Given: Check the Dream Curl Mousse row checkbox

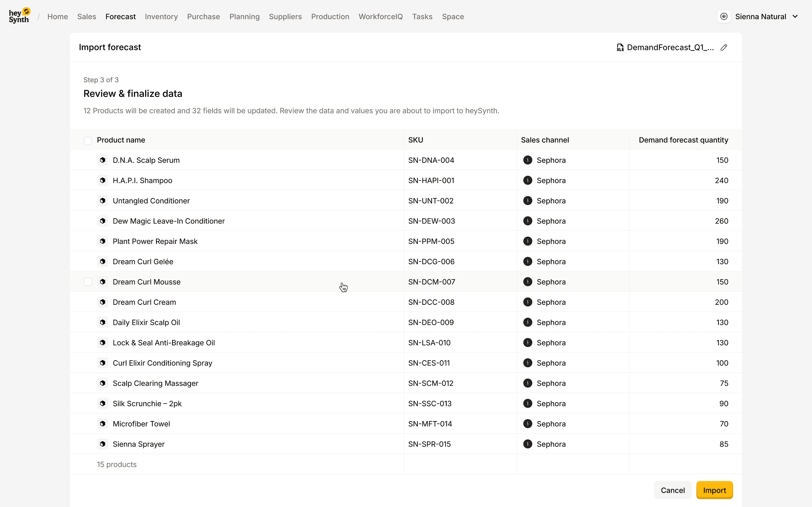Looking at the screenshot, I should (88, 282).
